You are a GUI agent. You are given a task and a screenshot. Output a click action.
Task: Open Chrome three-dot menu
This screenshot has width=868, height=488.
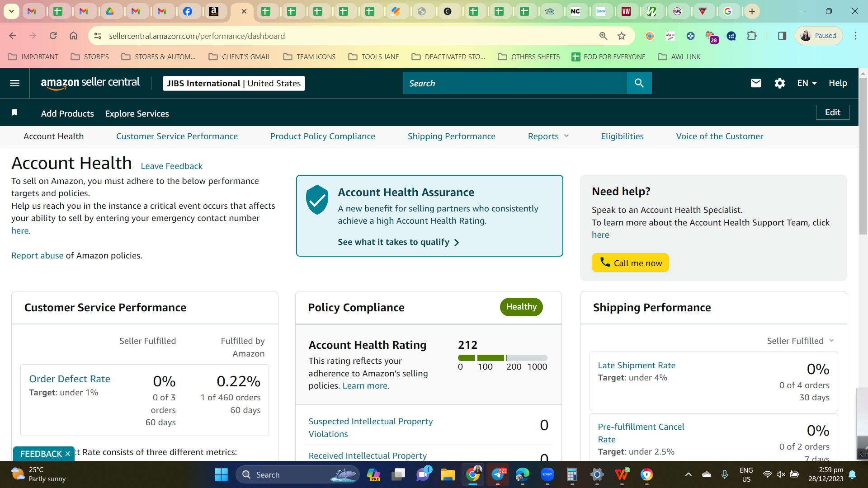pyautogui.click(x=855, y=36)
